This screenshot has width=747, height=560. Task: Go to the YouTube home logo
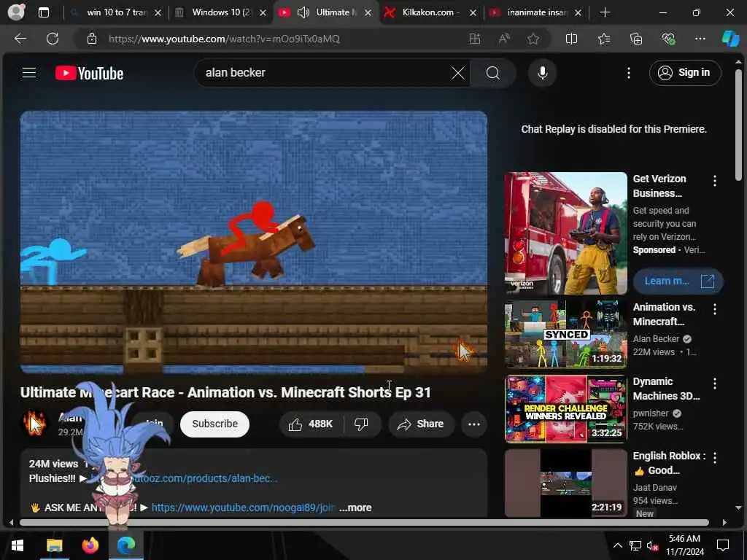(89, 73)
